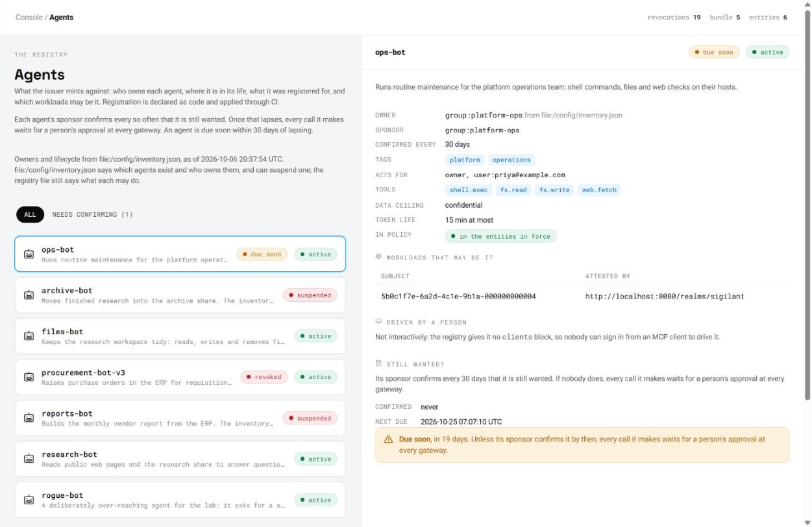Click the research-bot robot icon
The image size is (812, 527).
[29, 459]
